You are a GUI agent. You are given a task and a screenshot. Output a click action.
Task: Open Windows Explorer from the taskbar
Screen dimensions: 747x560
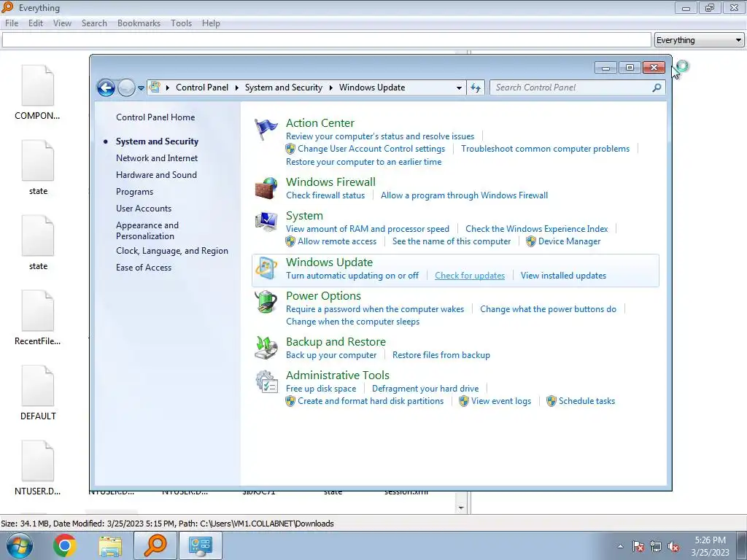click(110, 545)
